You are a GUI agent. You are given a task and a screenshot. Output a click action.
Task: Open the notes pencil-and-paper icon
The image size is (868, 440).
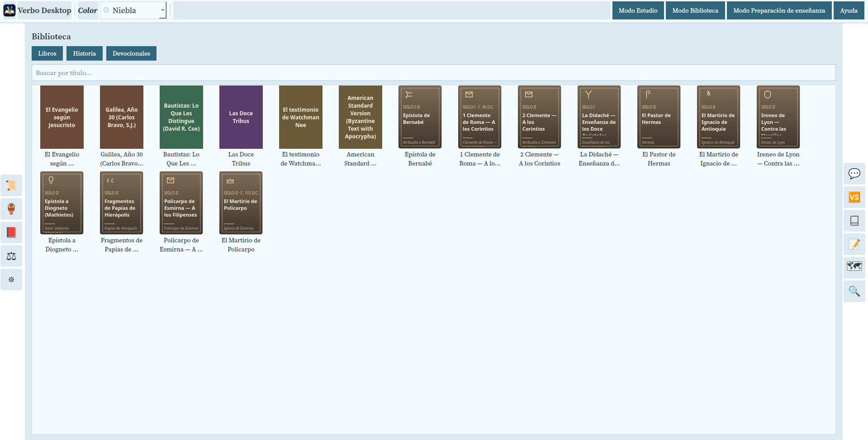pos(854,244)
